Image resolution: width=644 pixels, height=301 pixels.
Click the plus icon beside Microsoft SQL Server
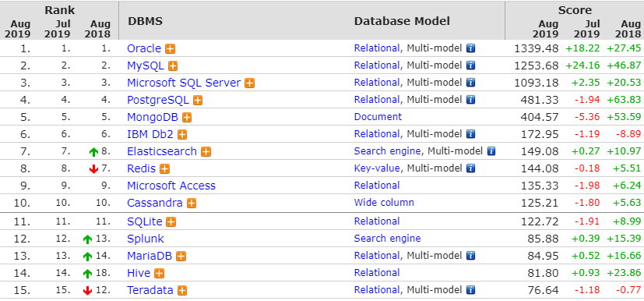point(249,83)
